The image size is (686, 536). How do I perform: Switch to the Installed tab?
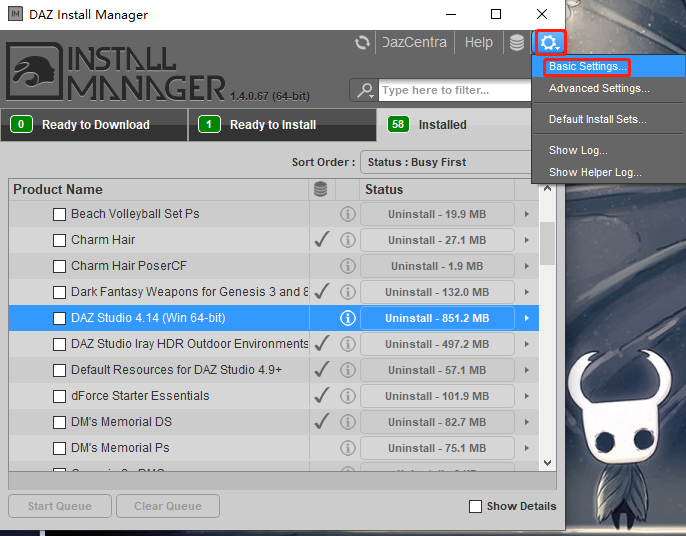(x=454, y=125)
